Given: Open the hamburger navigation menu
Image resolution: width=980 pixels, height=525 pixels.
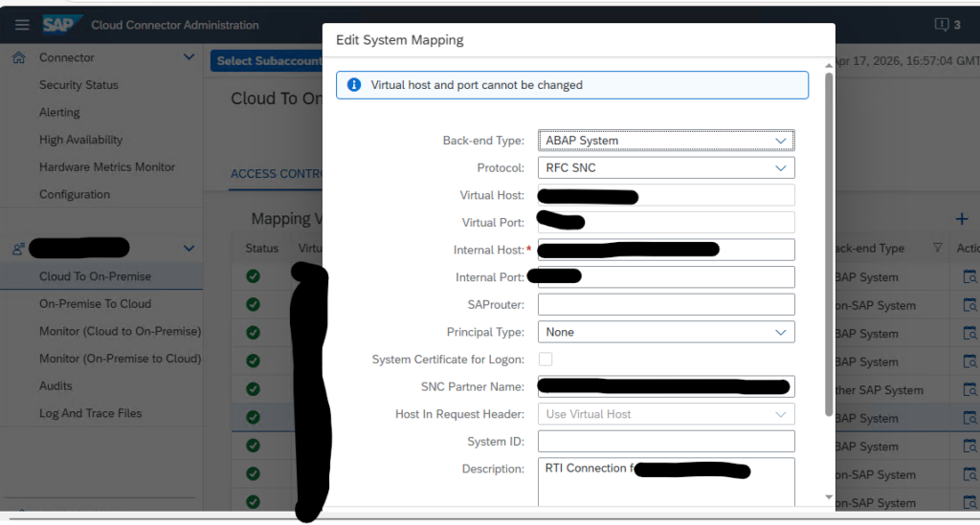Looking at the screenshot, I should click(x=22, y=25).
